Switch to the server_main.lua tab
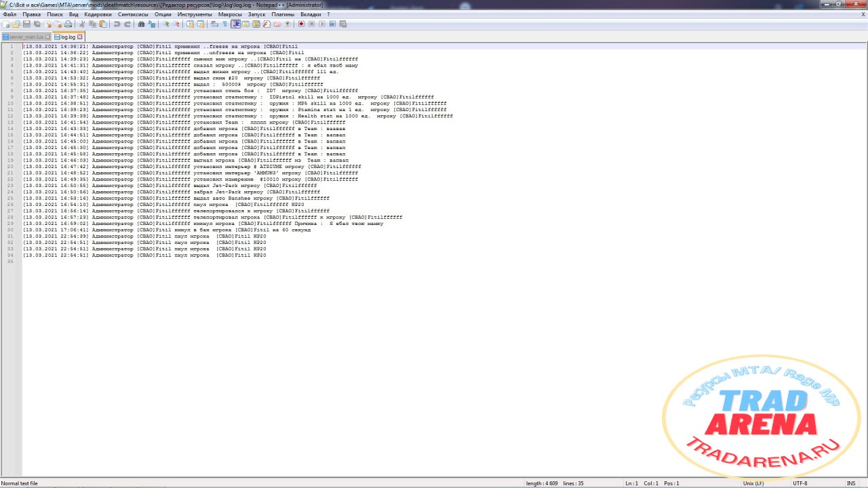 [26, 37]
